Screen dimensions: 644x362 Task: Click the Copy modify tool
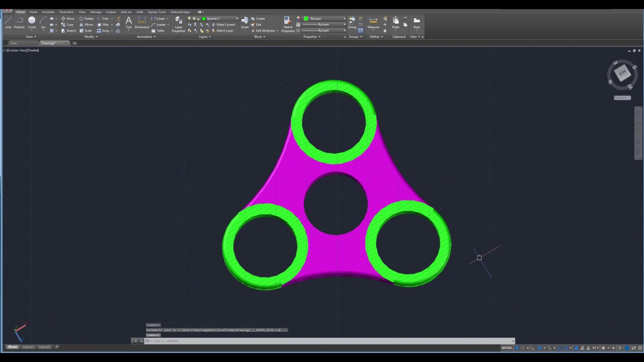click(x=68, y=25)
